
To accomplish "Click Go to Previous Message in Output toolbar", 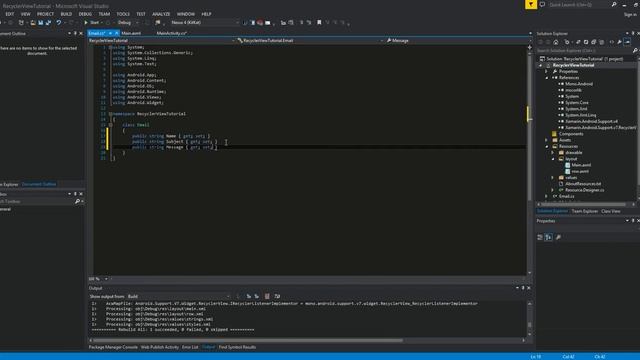I will (249, 296).
